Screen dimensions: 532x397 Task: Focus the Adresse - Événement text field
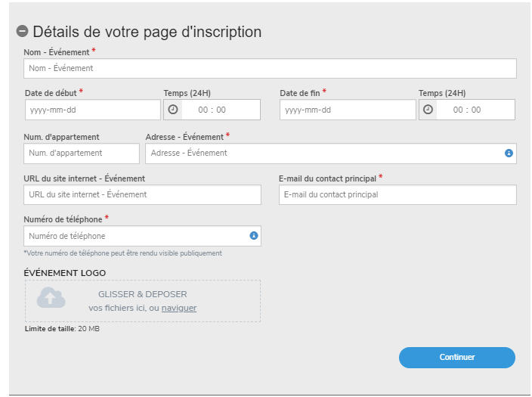tap(323, 154)
